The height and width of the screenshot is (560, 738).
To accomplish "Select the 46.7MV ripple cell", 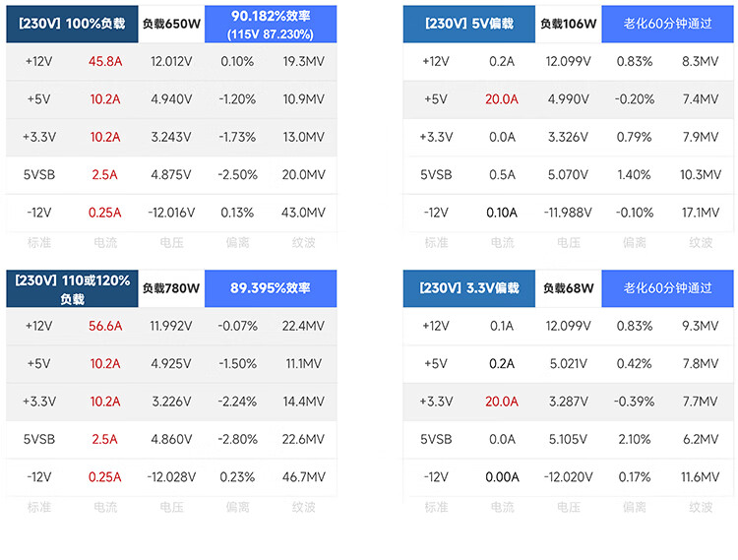I will point(304,477).
